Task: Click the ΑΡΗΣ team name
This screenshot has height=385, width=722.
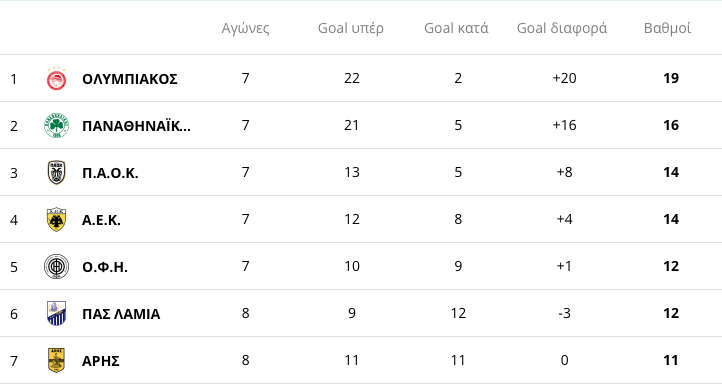Action: [101, 361]
